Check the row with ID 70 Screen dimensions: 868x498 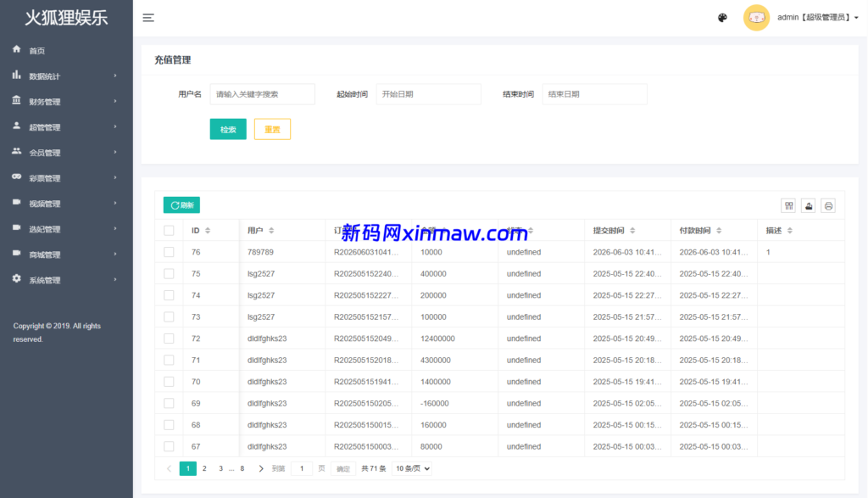[169, 382]
